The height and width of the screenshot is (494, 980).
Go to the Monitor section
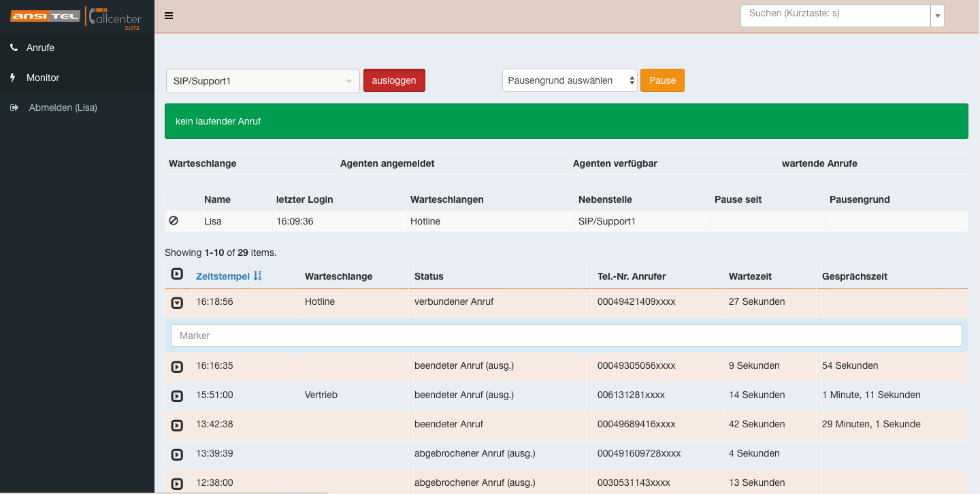pos(43,78)
